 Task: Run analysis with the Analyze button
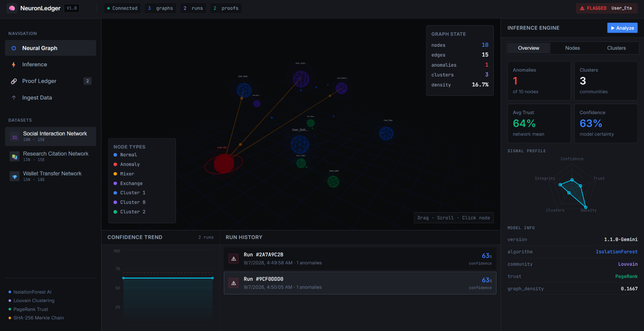[x=622, y=28]
